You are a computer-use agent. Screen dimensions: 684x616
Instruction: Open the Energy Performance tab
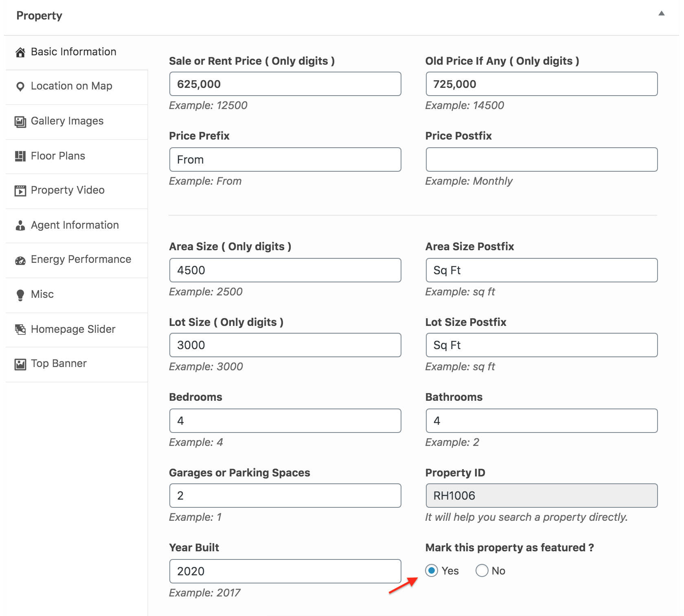77,260
